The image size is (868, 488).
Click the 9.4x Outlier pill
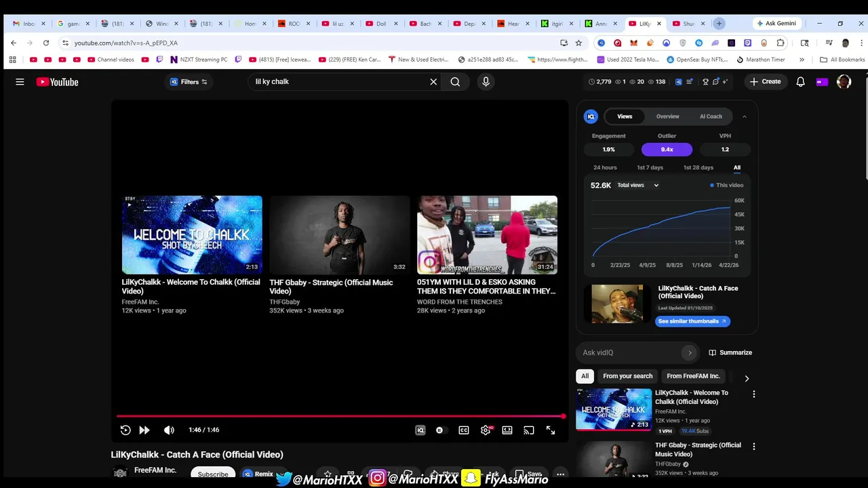point(667,149)
